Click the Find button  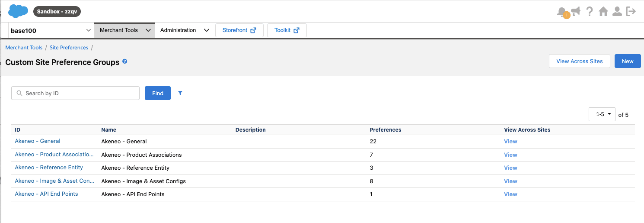pyautogui.click(x=158, y=93)
